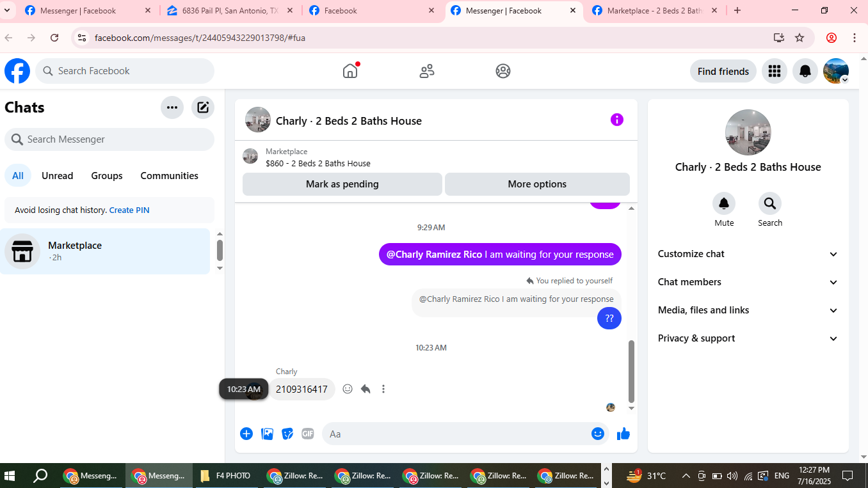Close the second Messenger browser tab
The height and width of the screenshot is (488, 868).
tap(573, 11)
